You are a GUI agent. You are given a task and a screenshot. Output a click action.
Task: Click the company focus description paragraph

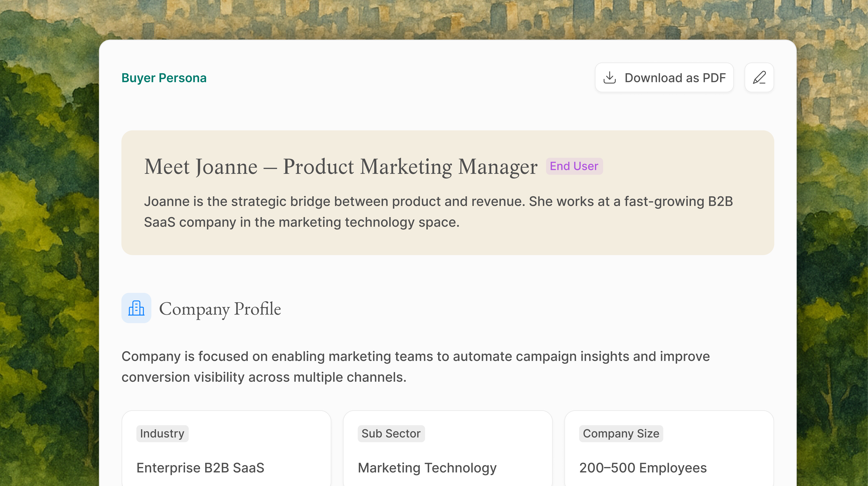pyautogui.click(x=415, y=367)
